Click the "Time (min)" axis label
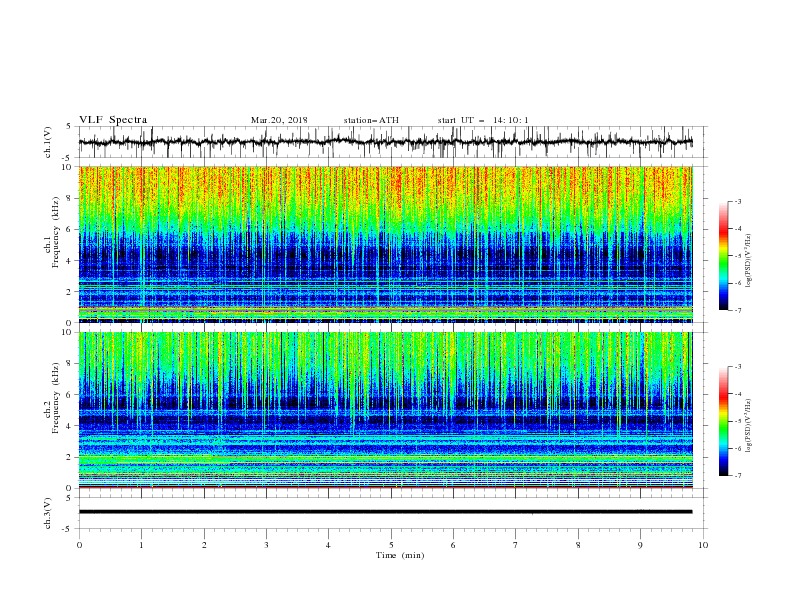 tap(400, 555)
